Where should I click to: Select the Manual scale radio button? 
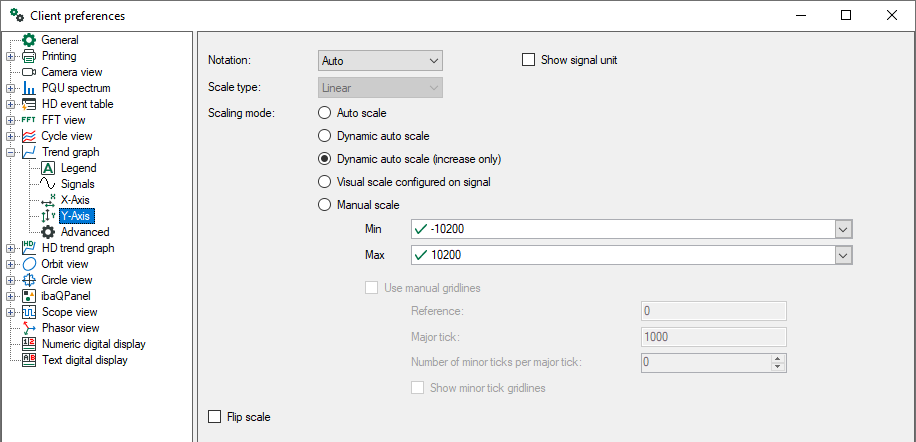coord(324,205)
